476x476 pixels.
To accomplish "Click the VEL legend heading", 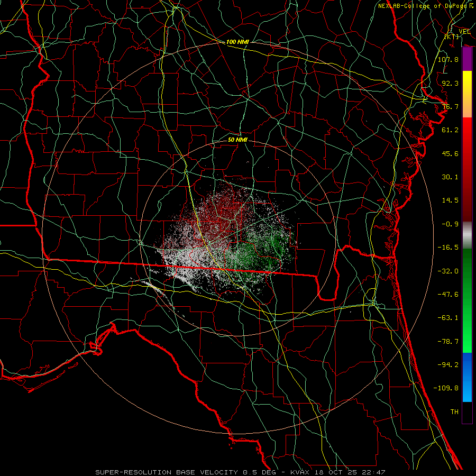I will (x=464, y=31).
